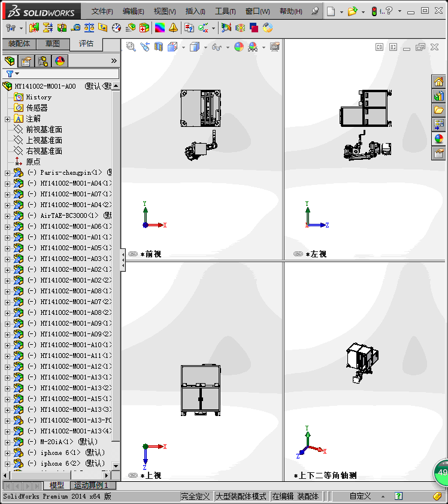Image resolution: width=448 pixels, height=504 pixels.
Task: Expand the M-20iA<1> robot component
Action: 7,442
